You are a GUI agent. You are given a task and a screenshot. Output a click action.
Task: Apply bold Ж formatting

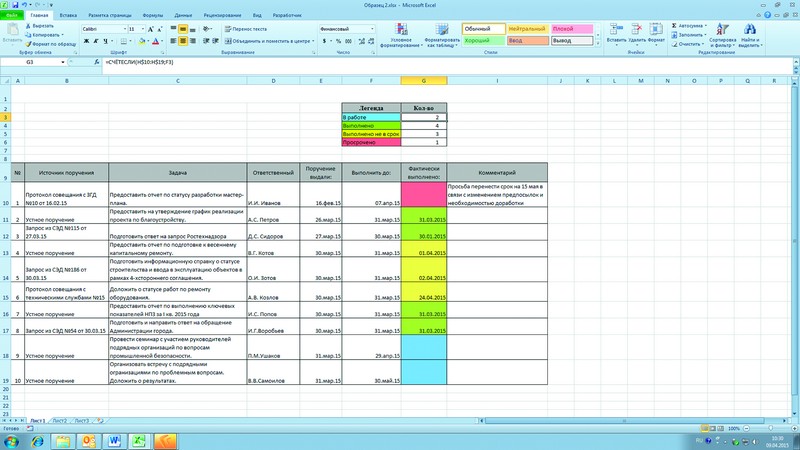86,41
